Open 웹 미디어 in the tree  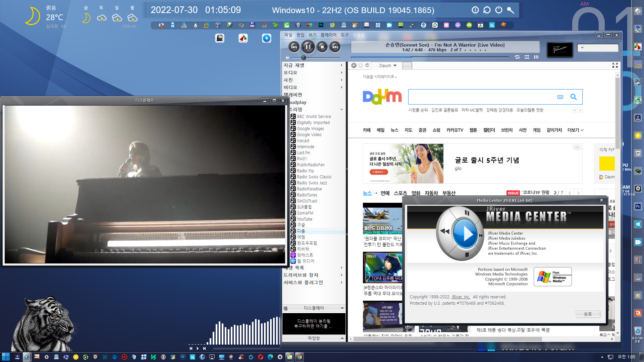(x=306, y=261)
